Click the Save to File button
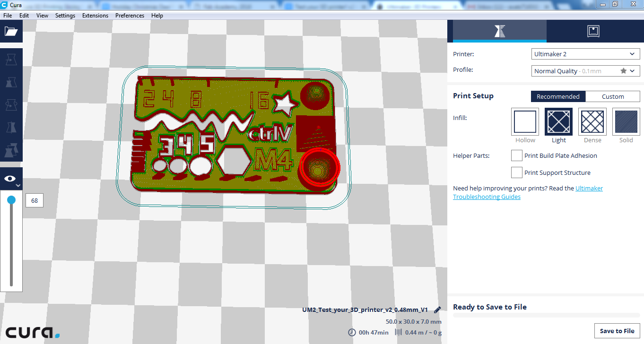 coord(617,331)
